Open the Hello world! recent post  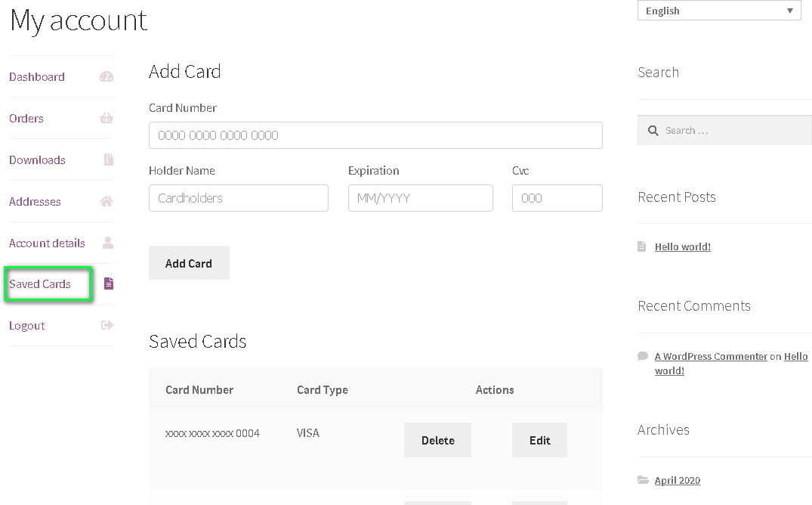pyautogui.click(x=682, y=246)
